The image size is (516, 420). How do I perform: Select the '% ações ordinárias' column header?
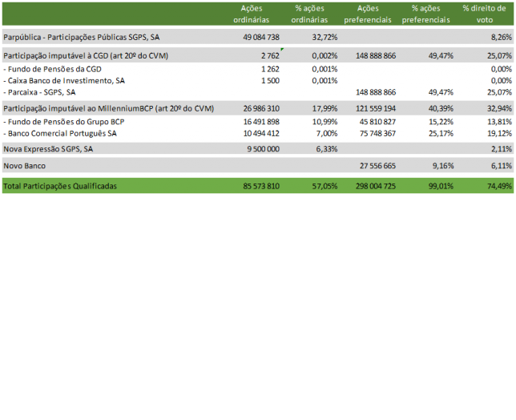click(309, 14)
